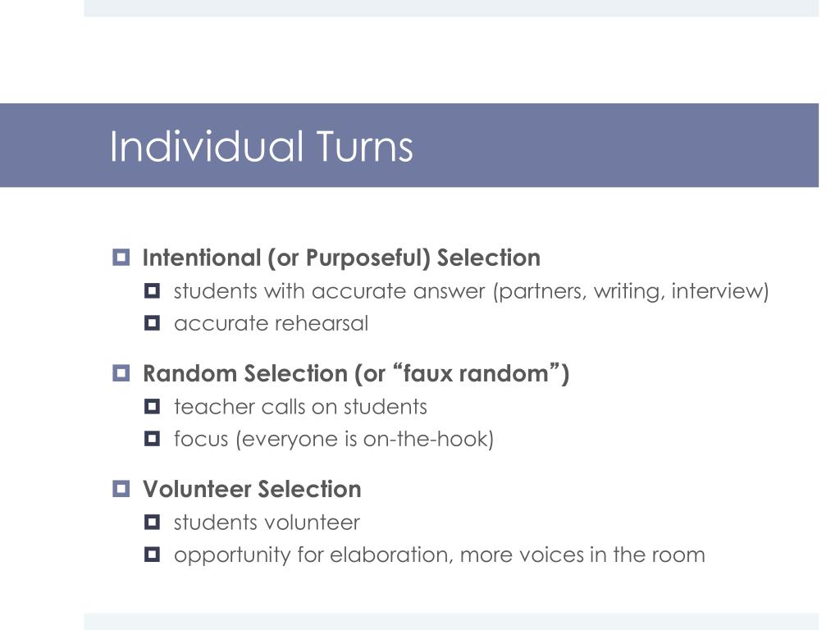Screen dimensions: 840x630
Task: Click the bullet icon beside Volunteer Selection
Action: coord(121,489)
